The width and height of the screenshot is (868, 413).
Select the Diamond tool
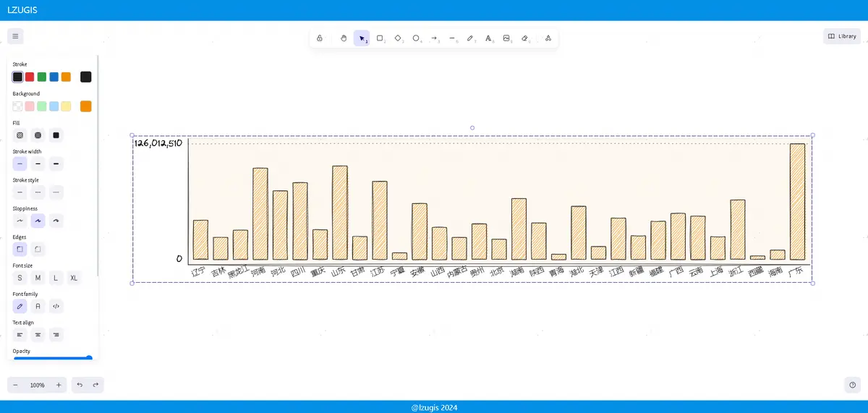398,38
